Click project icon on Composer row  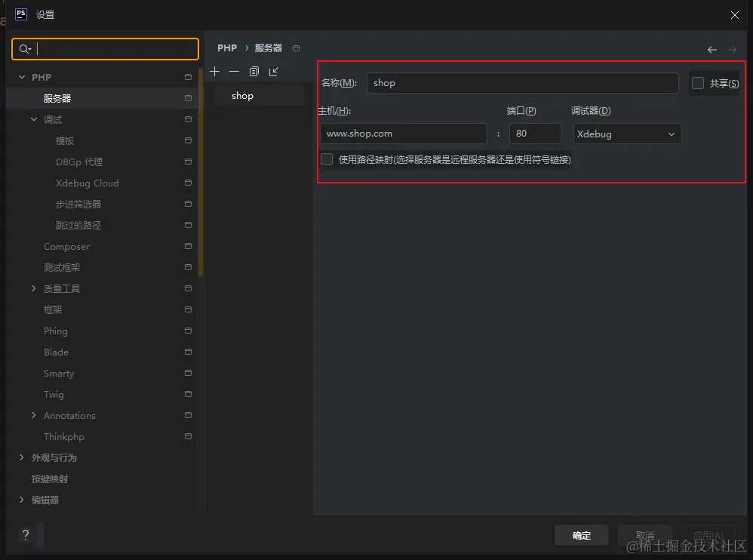(x=189, y=246)
